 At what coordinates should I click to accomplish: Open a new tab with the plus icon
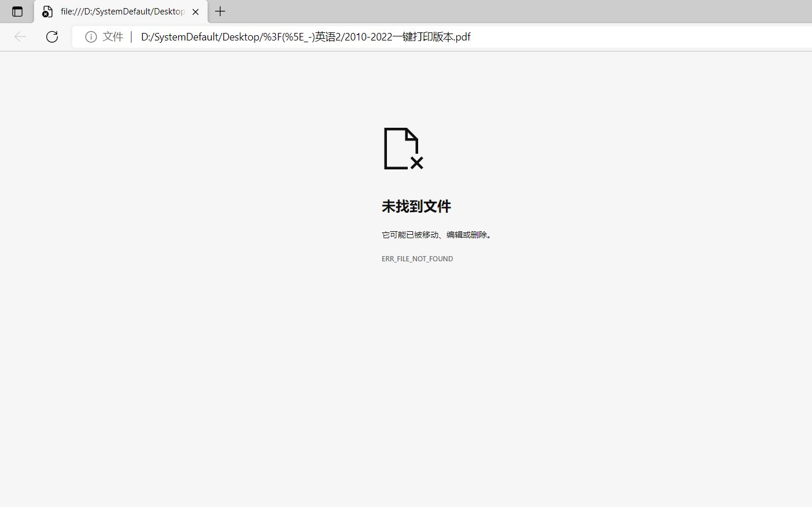220,11
